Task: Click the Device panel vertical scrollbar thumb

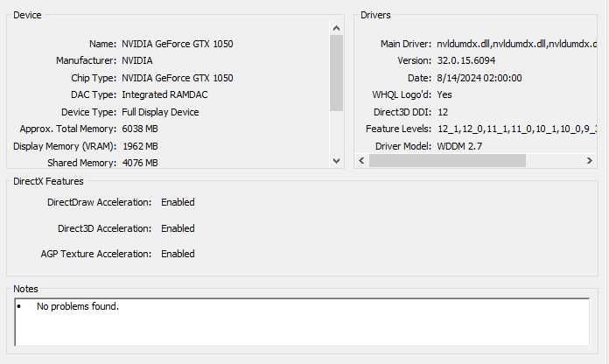Action: pos(336,73)
